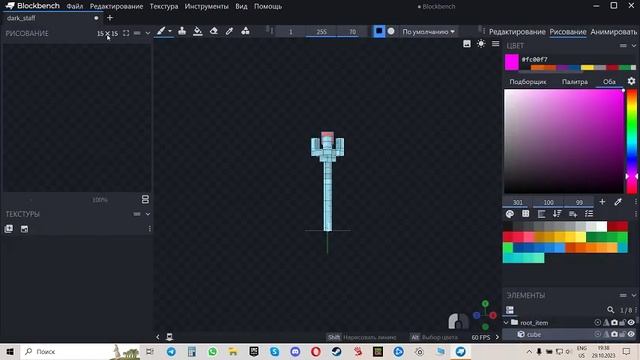640x360 pixels.
Task: Collapse the Элементы panel chevron
Action: (x=634, y=295)
